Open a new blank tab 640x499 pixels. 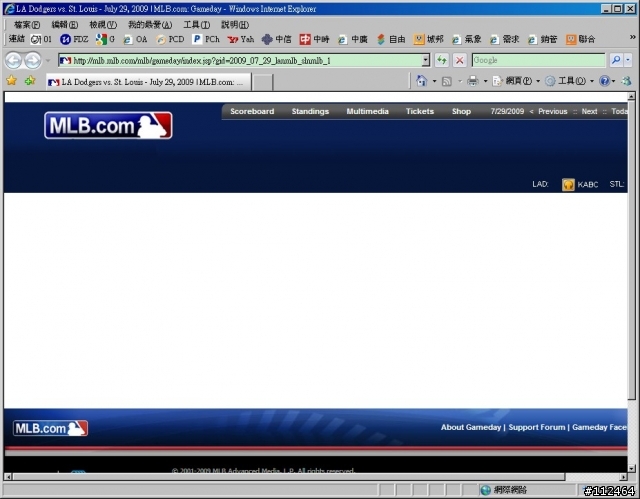point(262,82)
